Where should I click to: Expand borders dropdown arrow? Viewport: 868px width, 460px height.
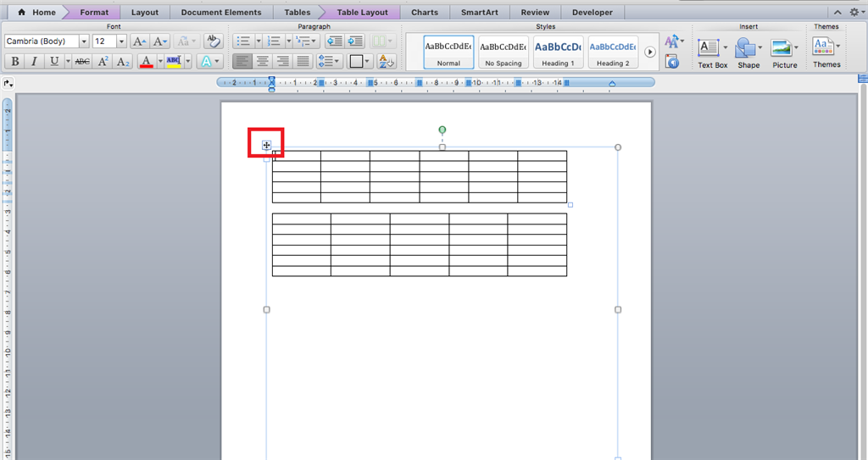(368, 62)
